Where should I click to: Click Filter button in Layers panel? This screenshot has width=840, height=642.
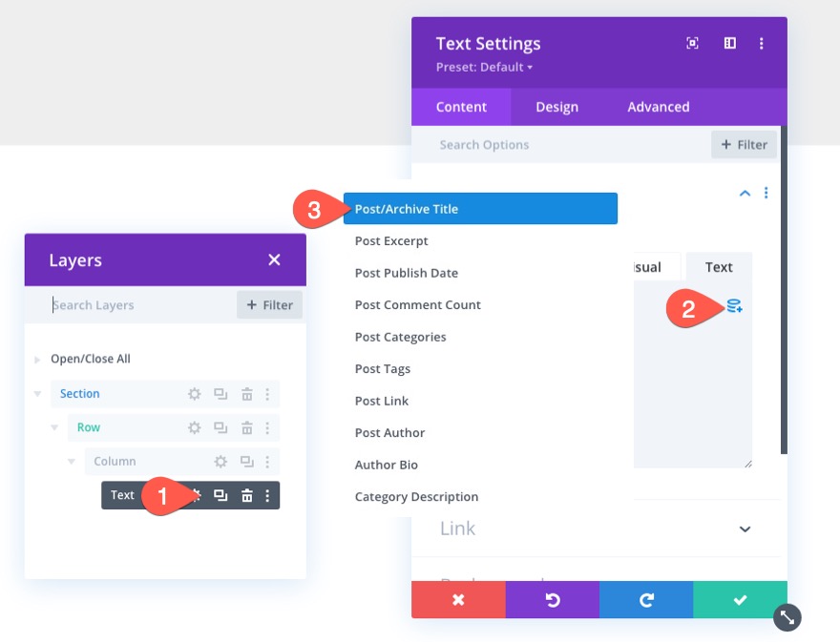tap(269, 305)
